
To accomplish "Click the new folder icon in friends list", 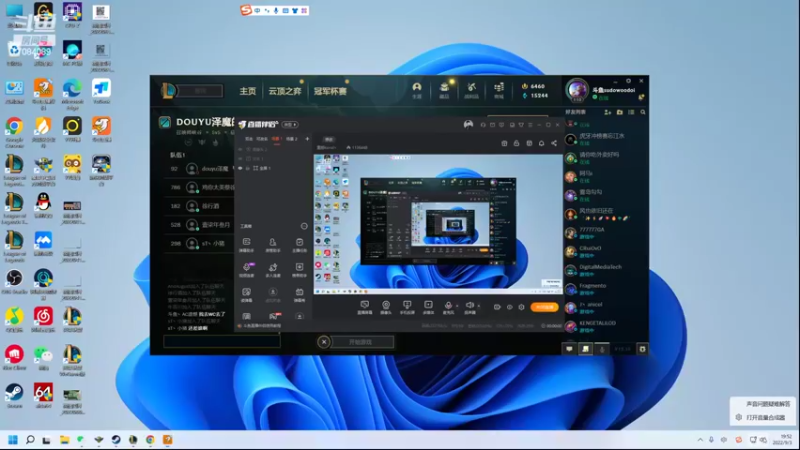I will point(619,112).
